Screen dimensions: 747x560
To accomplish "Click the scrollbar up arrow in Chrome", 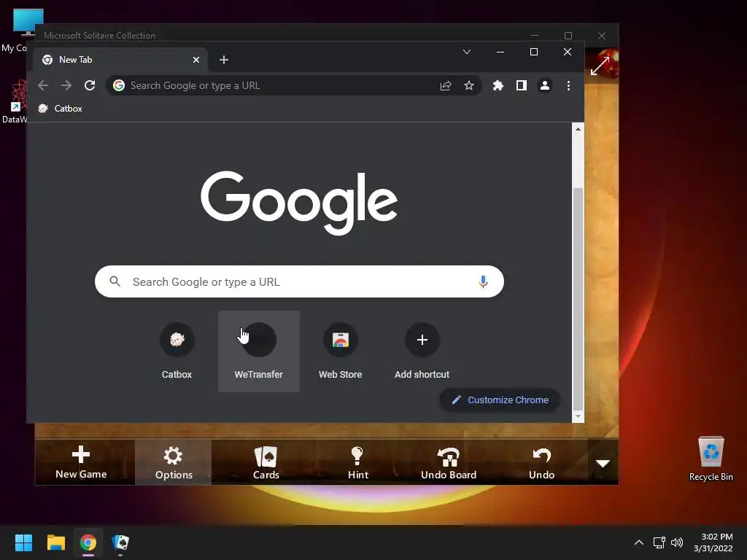I will [x=578, y=128].
